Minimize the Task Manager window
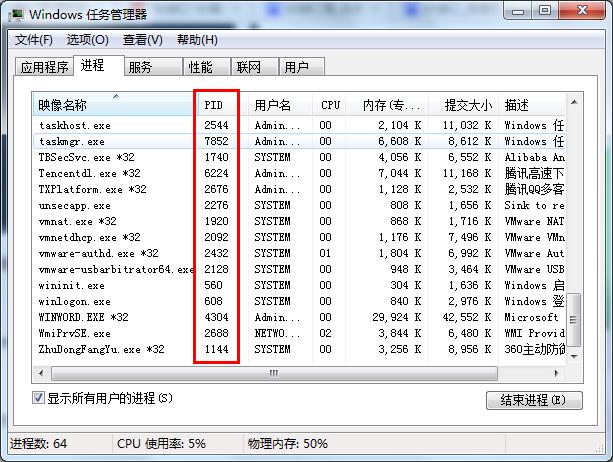 tap(518, 11)
